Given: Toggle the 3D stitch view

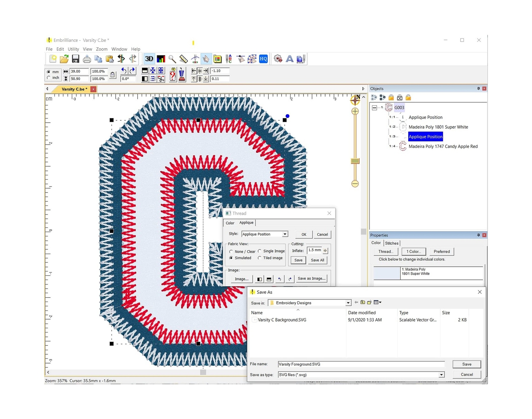Looking at the screenshot, I should tap(149, 59).
